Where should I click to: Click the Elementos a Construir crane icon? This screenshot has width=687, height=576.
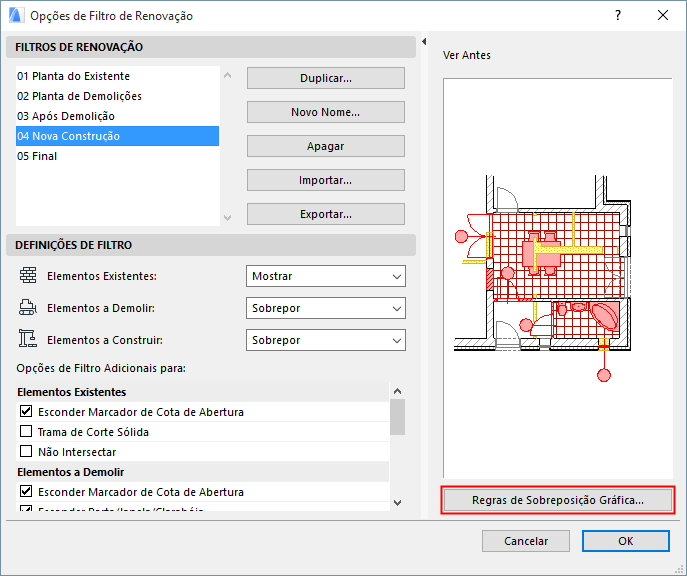pos(28,339)
